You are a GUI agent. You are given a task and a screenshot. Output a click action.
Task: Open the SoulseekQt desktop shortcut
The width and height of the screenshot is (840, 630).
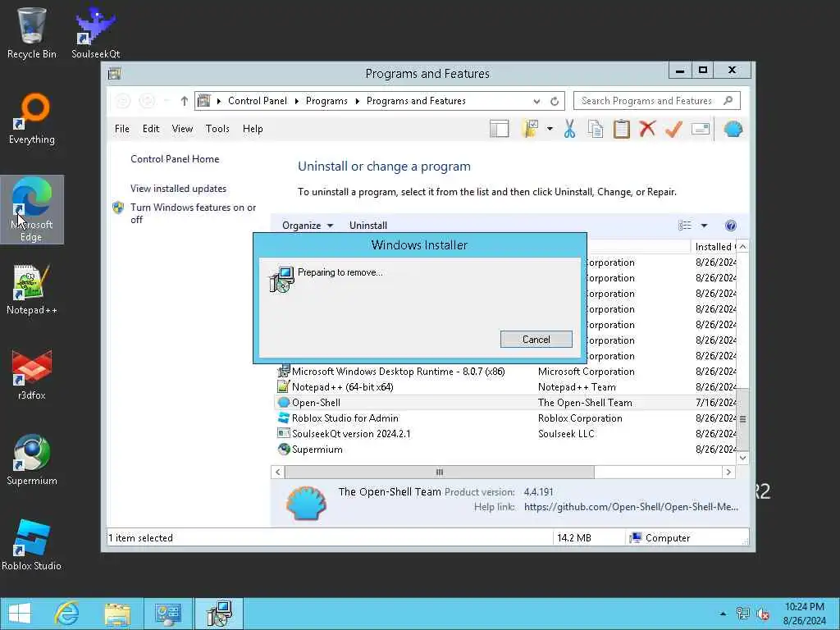click(95, 33)
